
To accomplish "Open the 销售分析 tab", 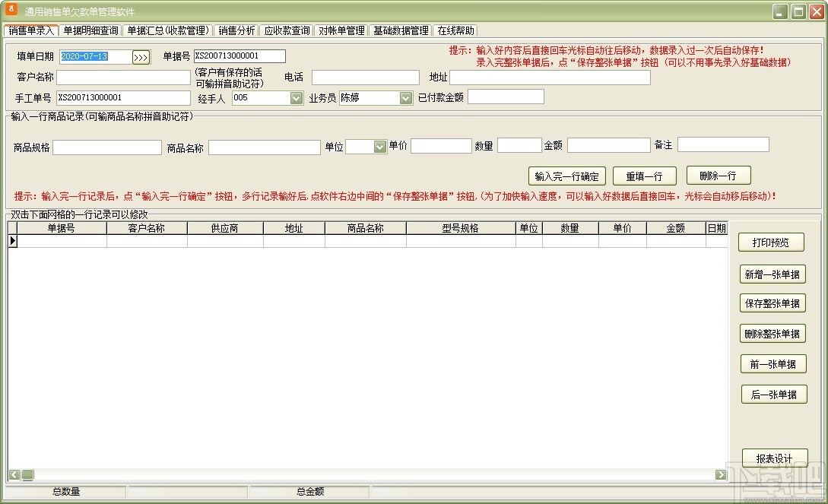I will (236, 30).
